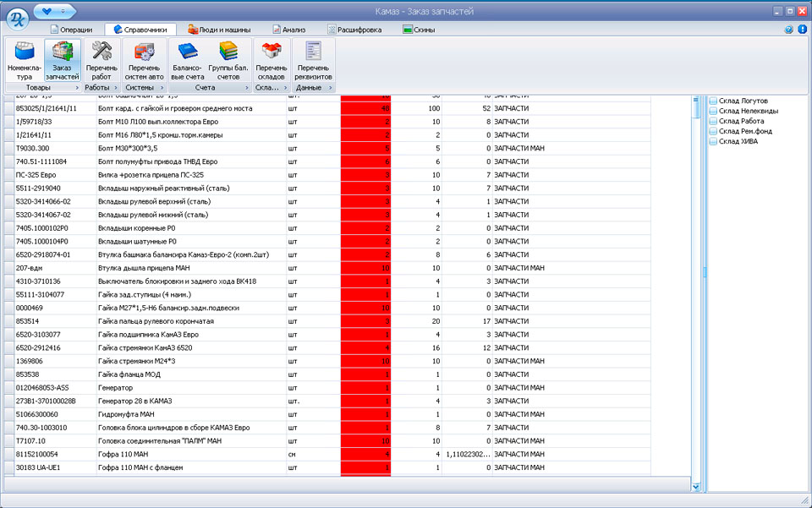Open Перечень систем авто
812x508 pixels.
pyautogui.click(x=144, y=61)
